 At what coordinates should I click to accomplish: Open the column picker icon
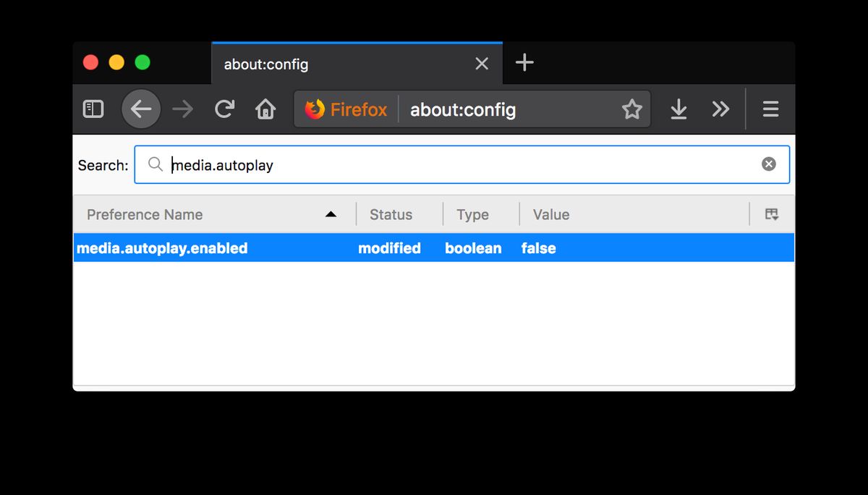(x=772, y=214)
